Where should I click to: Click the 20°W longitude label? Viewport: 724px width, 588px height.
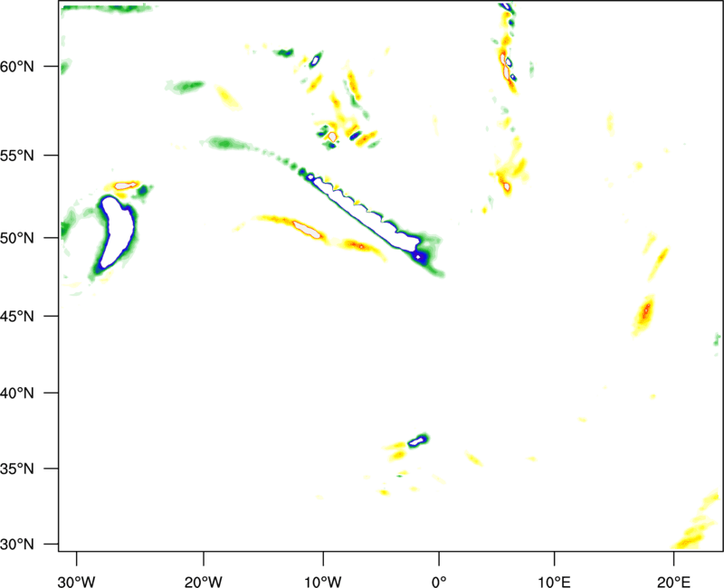tap(203, 582)
